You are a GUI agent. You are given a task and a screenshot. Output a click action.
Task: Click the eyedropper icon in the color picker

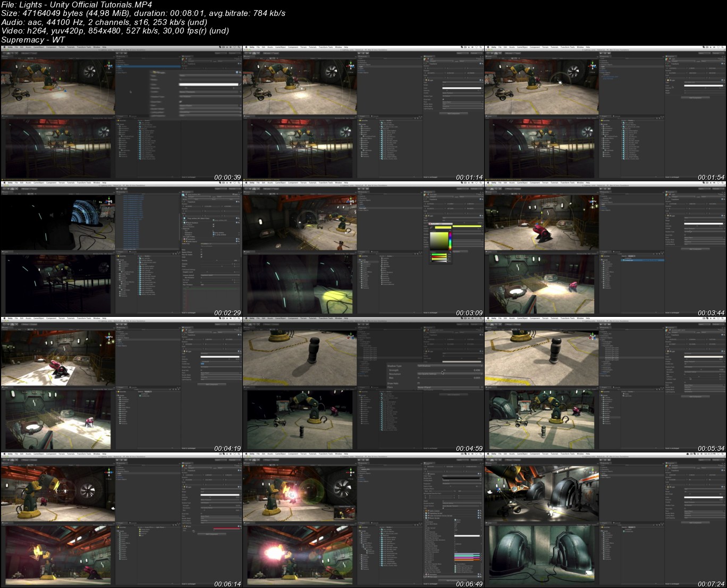(431, 228)
